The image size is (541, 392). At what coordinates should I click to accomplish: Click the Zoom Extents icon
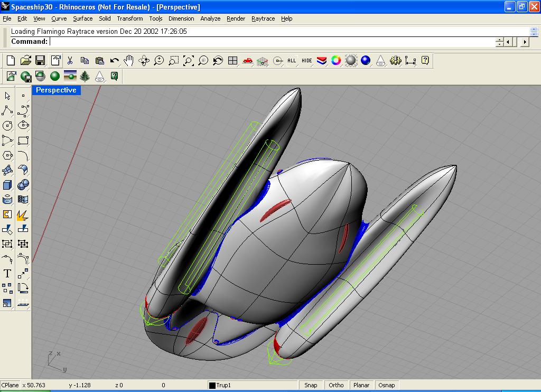(x=189, y=61)
